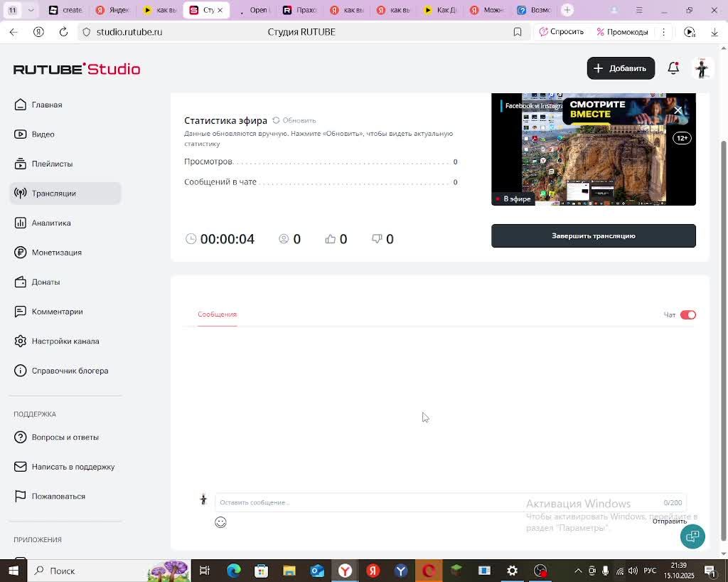Viewport: 728px width, 582px height.
Task: Open Microsoft Edge from the taskbar
Action: pyautogui.click(x=233, y=571)
